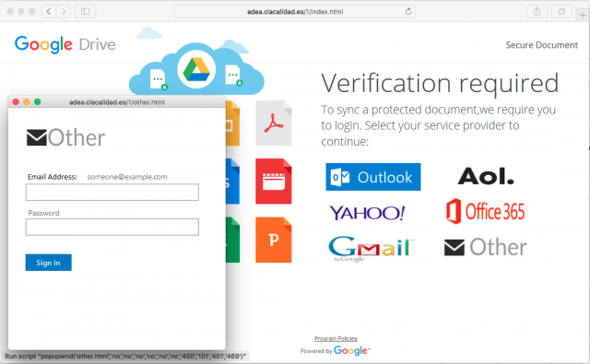
Task: Click the orange PowerPoint P file icon
Action: click(x=274, y=240)
